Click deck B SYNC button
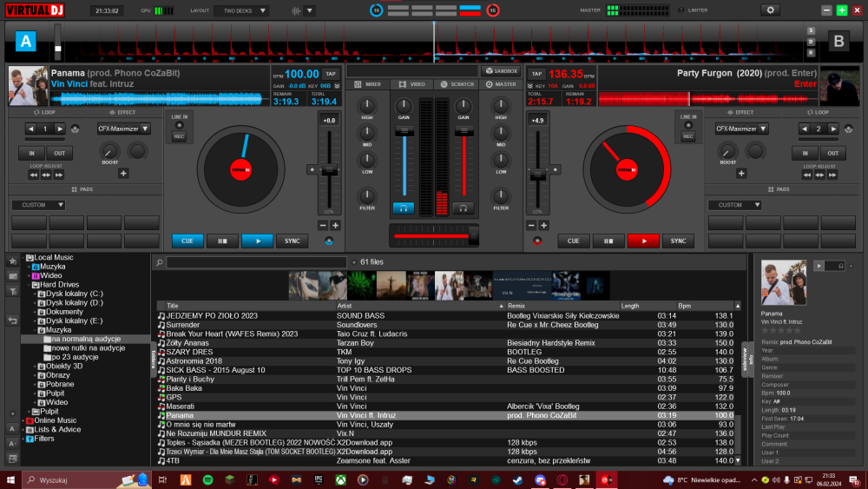 678,241
